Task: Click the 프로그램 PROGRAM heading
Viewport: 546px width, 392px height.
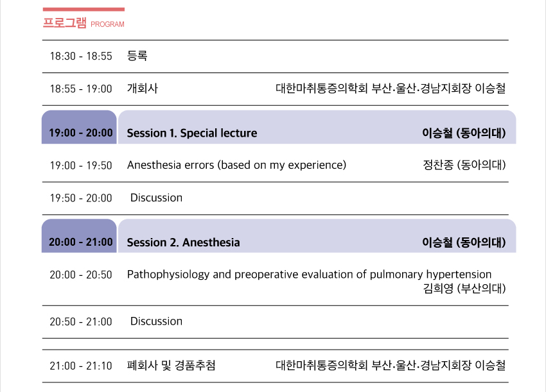Action: 83,23
